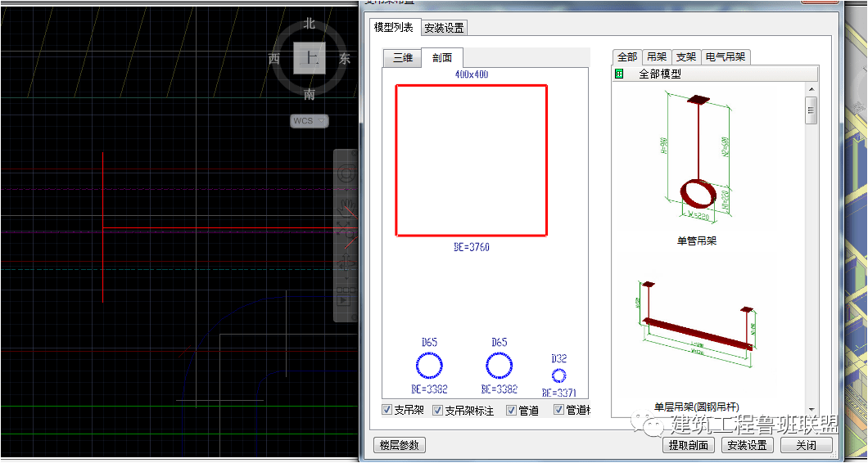Open the 电气吊架 category tab

(x=726, y=56)
